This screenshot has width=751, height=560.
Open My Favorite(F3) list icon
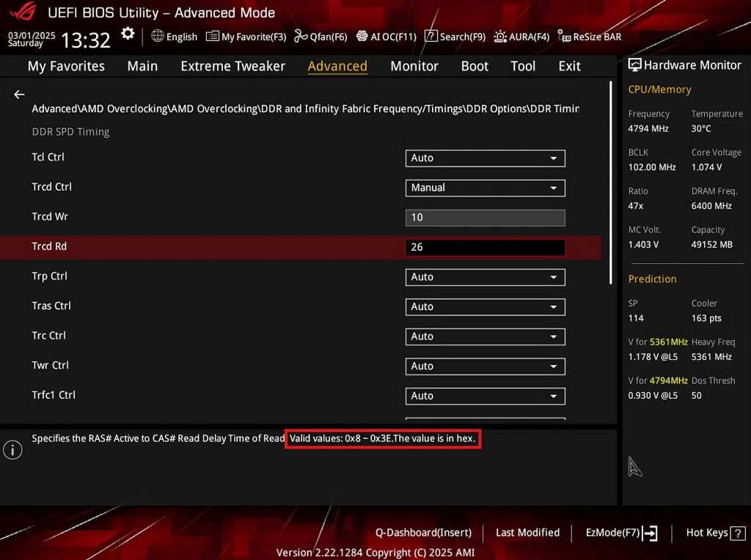coord(212,37)
